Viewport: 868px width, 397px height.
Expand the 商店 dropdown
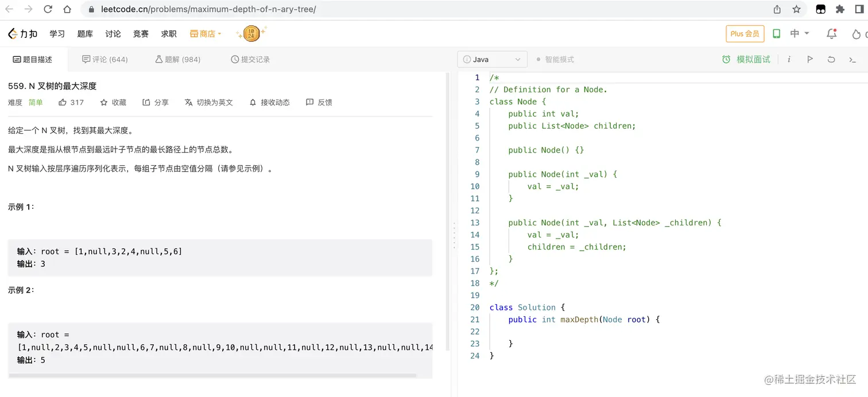(x=206, y=34)
